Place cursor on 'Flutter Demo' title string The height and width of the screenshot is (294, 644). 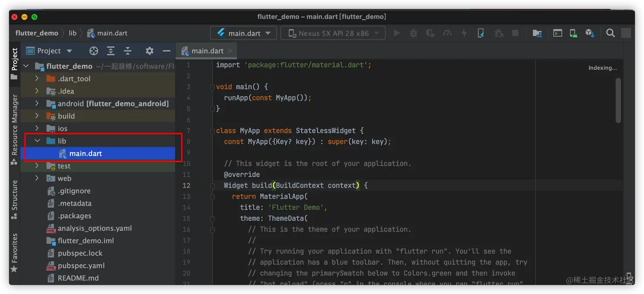(x=296, y=208)
